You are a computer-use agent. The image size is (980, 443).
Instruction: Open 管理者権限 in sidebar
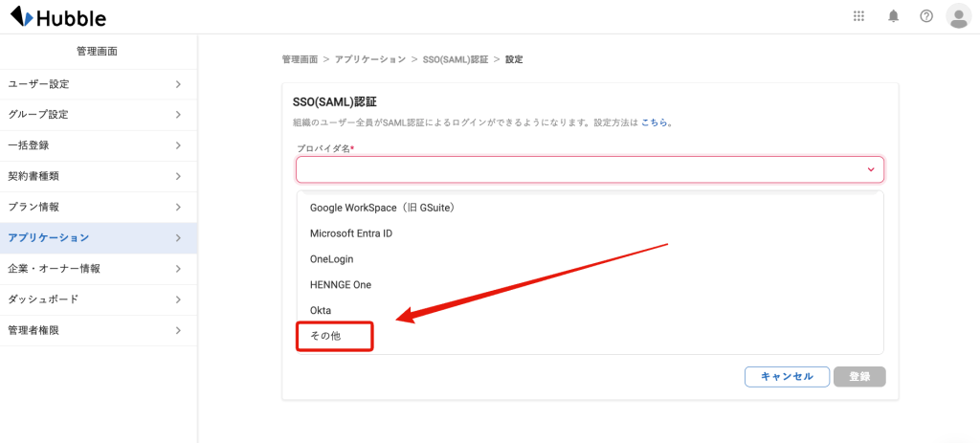[x=99, y=330]
